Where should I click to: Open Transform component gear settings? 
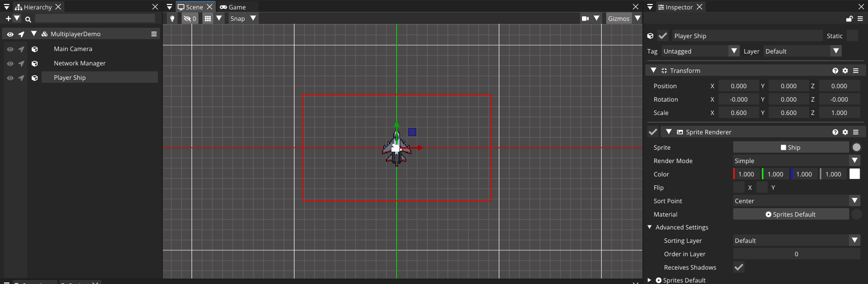pos(845,70)
